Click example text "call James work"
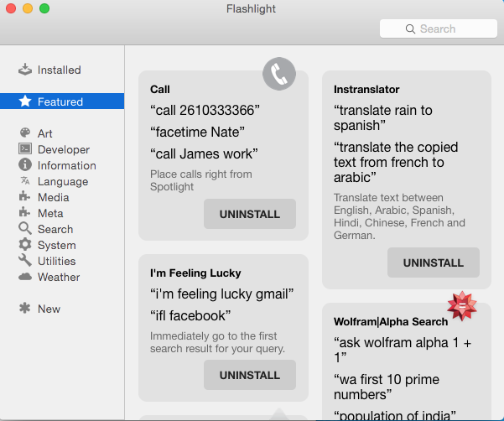 (204, 153)
